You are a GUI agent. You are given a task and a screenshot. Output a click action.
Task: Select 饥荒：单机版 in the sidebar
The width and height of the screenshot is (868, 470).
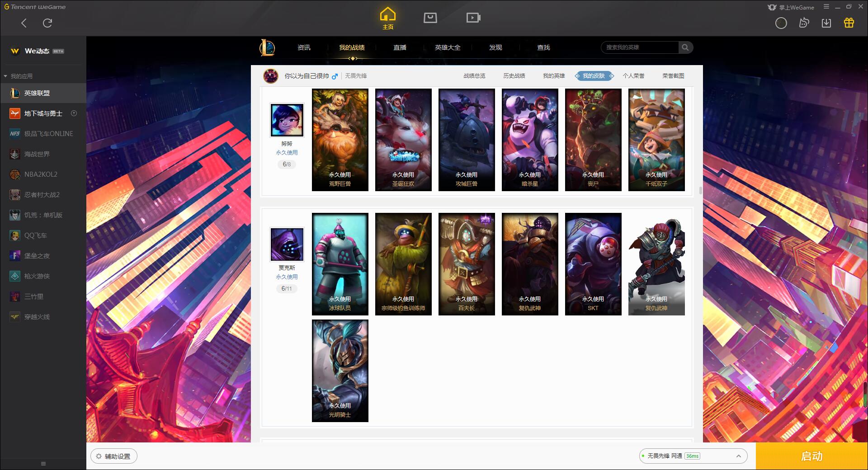pos(43,215)
